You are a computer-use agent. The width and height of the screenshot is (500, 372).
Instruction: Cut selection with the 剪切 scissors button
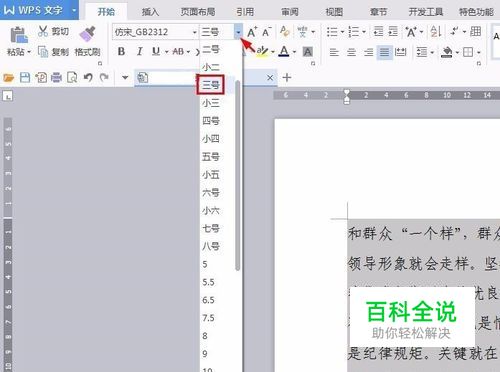(53, 31)
